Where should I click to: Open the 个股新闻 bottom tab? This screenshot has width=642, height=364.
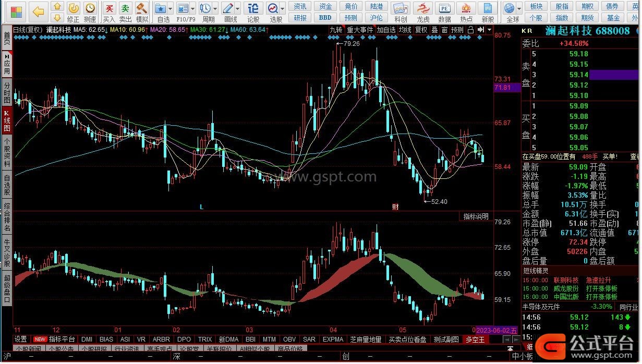[x=28, y=349]
